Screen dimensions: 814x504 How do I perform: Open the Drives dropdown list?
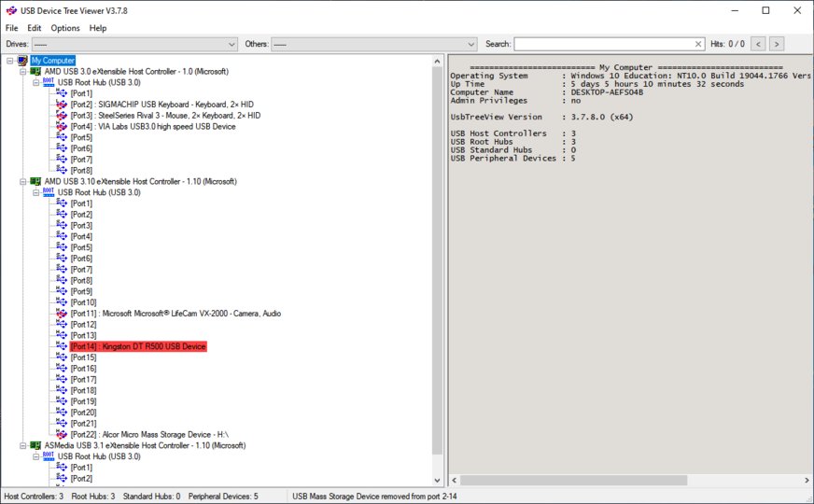232,44
